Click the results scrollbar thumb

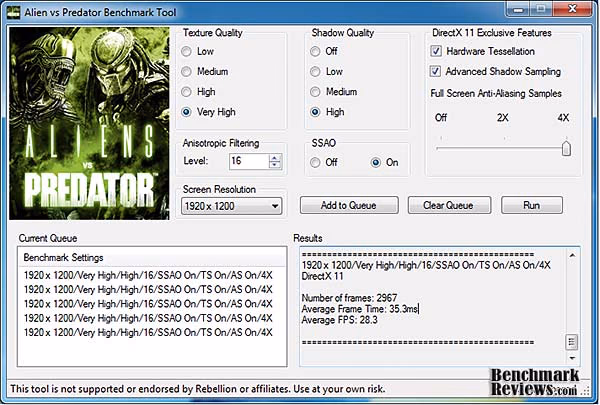point(572,342)
